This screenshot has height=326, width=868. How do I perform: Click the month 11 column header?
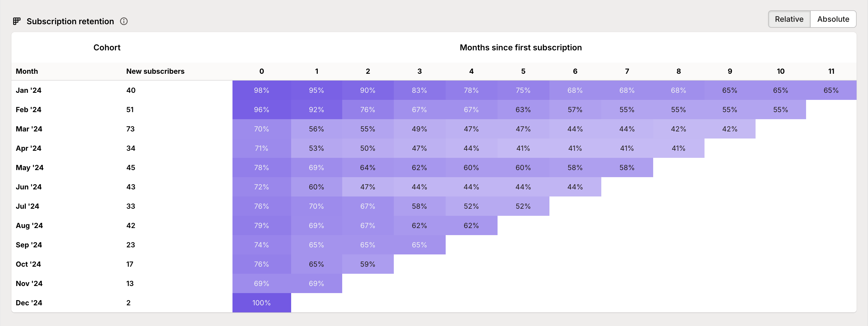[x=831, y=71]
